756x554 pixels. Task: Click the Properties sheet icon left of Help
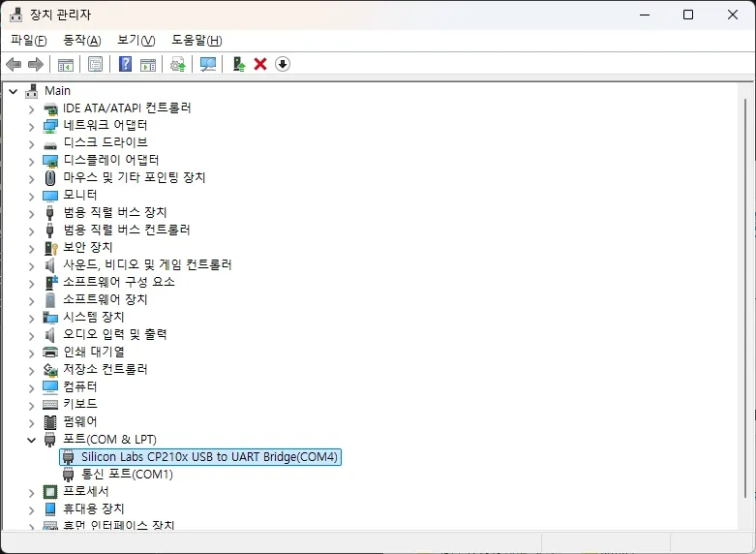coord(96,64)
